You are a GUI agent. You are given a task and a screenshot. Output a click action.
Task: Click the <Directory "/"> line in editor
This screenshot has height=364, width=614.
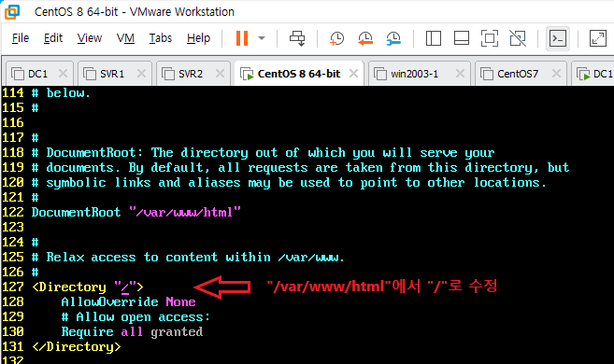point(88,287)
